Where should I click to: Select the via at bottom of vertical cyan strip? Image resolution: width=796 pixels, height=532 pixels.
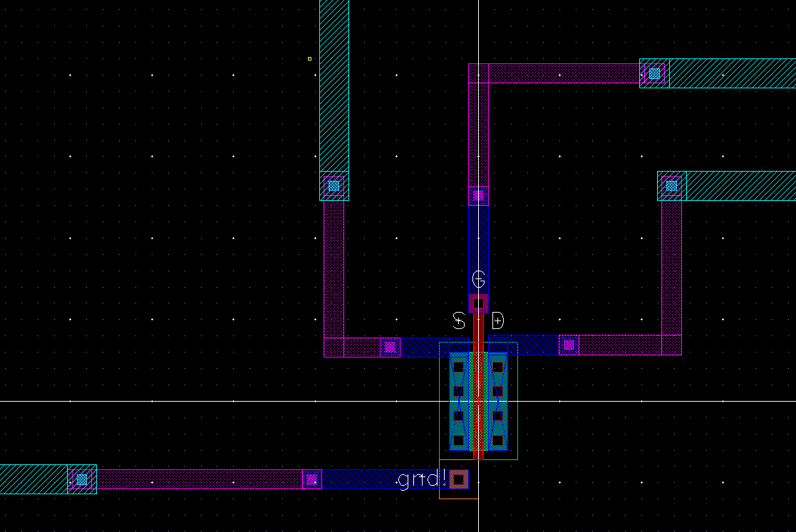coord(334,186)
